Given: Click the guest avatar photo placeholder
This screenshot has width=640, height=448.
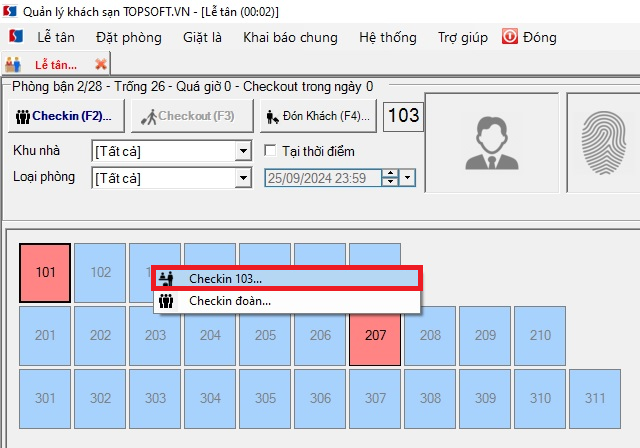Looking at the screenshot, I should tap(492, 142).
